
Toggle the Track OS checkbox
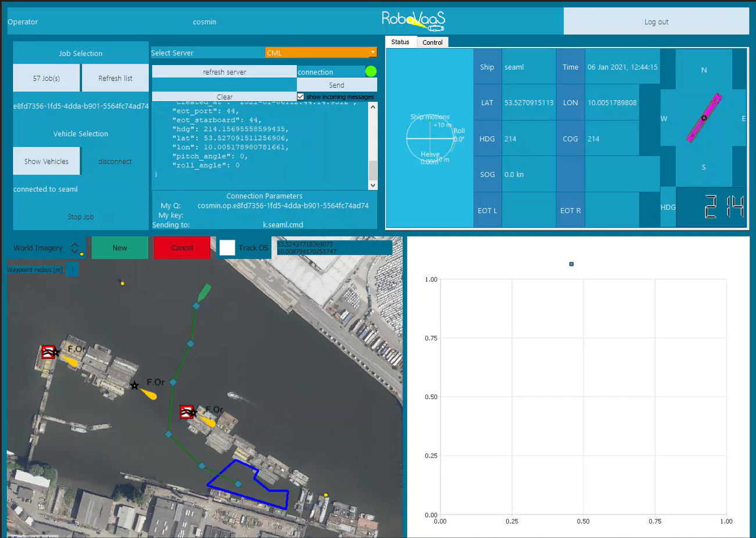(227, 248)
